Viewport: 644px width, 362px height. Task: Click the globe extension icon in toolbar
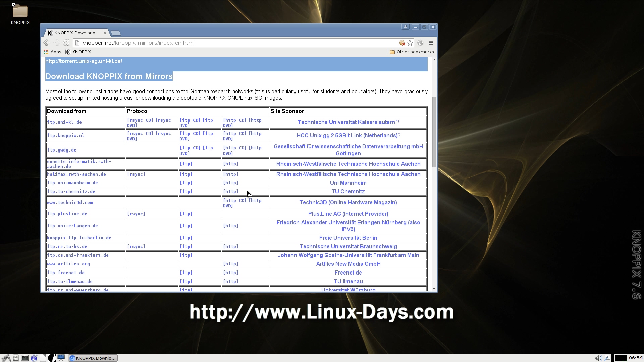[420, 43]
